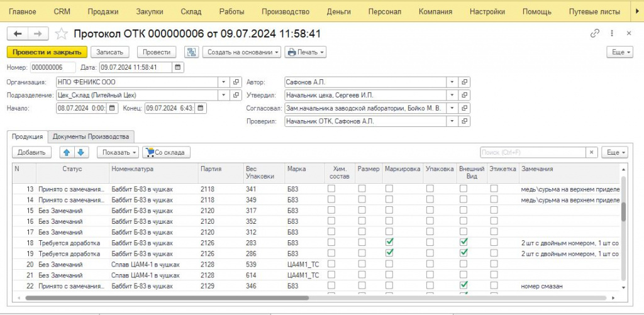Click the Провести и закрыть button

tap(47, 52)
